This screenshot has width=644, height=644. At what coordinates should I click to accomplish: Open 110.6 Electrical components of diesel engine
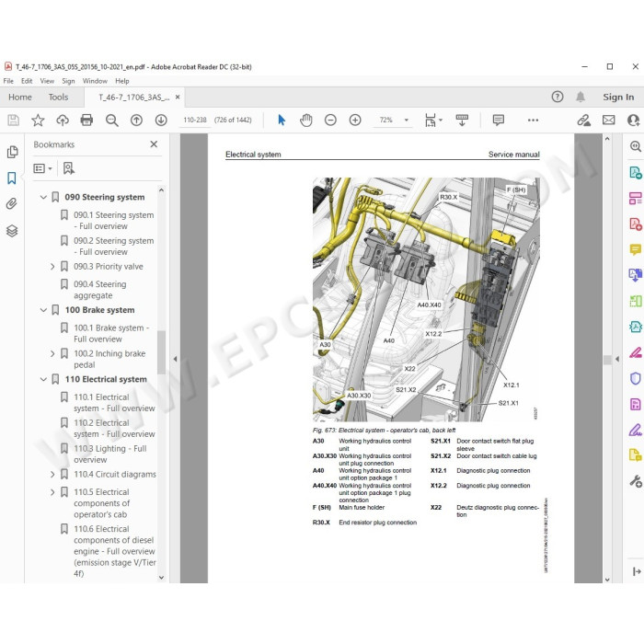(x=114, y=551)
